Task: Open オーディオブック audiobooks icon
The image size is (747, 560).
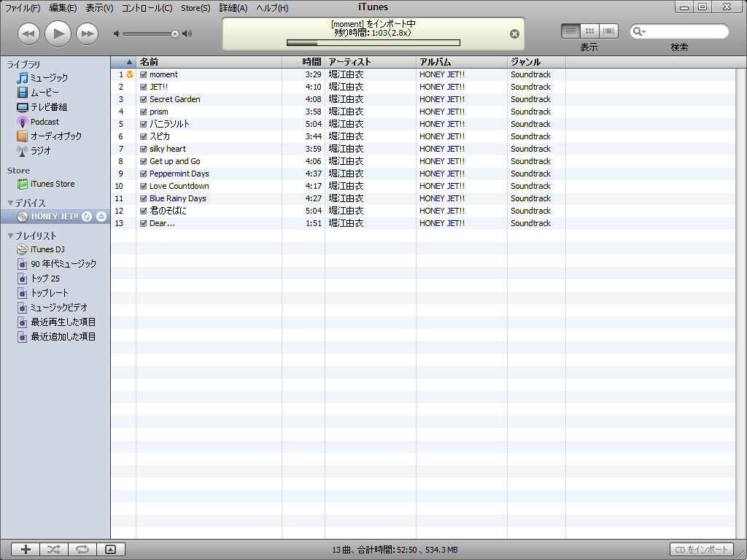Action: (x=23, y=136)
